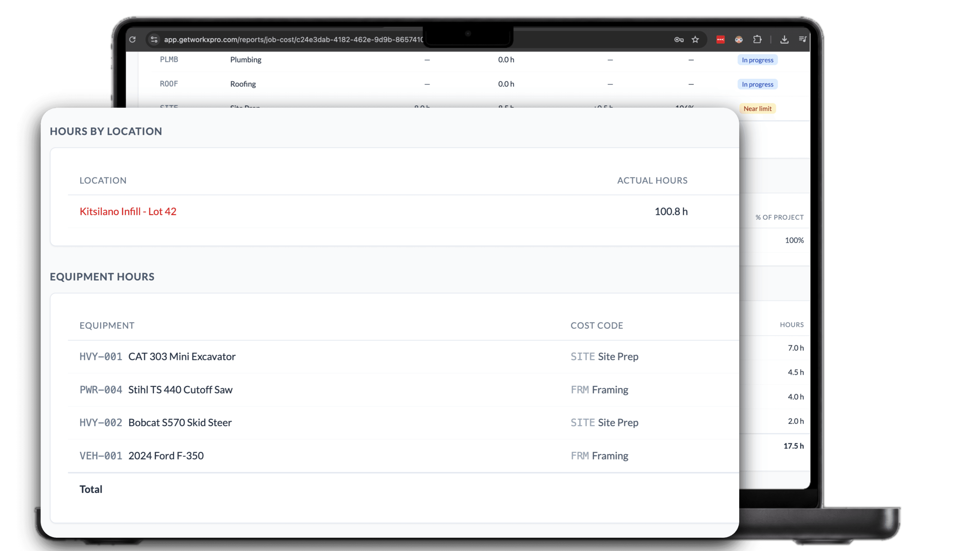Click the 2.0 h hours value

click(795, 421)
